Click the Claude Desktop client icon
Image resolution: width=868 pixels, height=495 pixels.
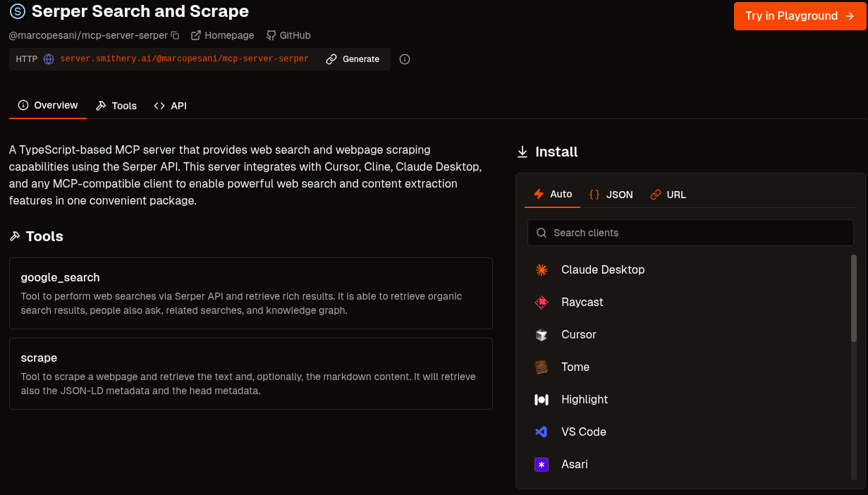(542, 269)
